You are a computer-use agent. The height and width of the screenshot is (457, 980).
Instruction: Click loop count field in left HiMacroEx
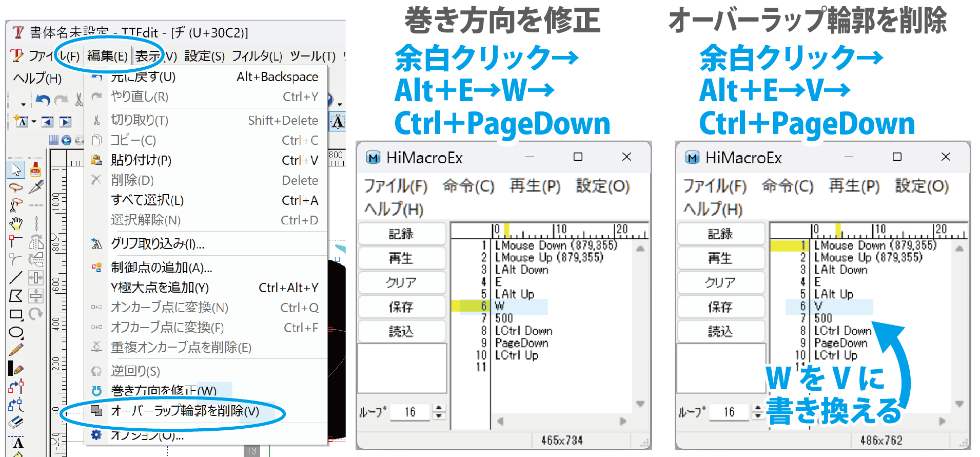click(410, 412)
